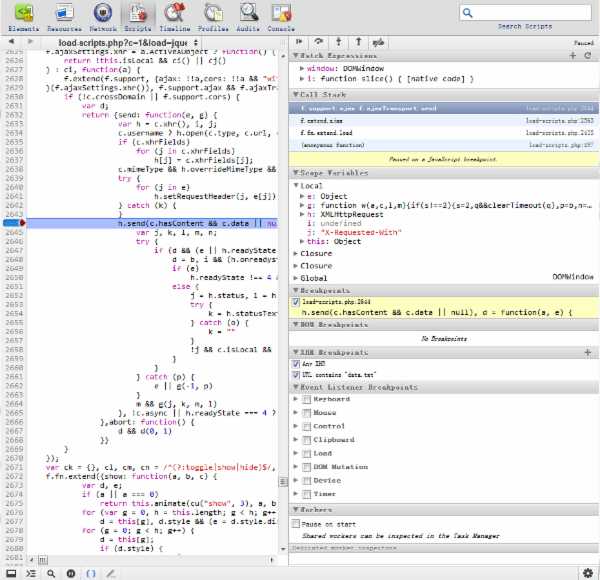Resume script execution
The image size is (600, 580).
[x=299, y=42]
